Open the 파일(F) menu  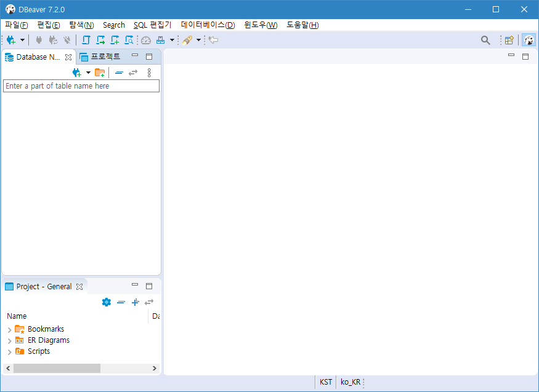pyautogui.click(x=17, y=25)
